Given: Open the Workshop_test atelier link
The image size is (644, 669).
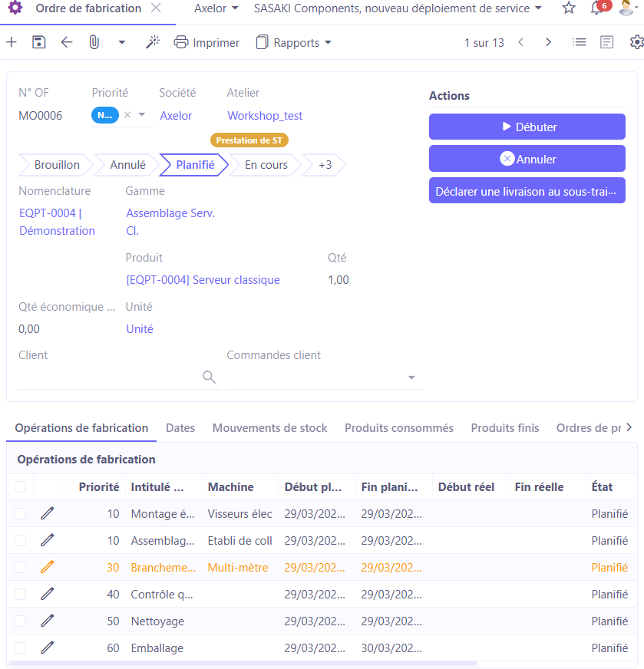Looking at the screenshot, I should (x=265, y=116).
